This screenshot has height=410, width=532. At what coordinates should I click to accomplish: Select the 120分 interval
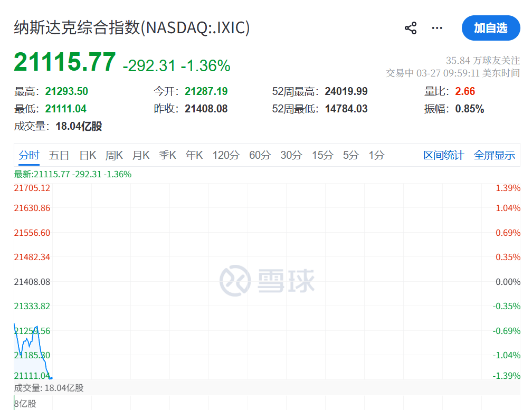click(x=226, y=155)
